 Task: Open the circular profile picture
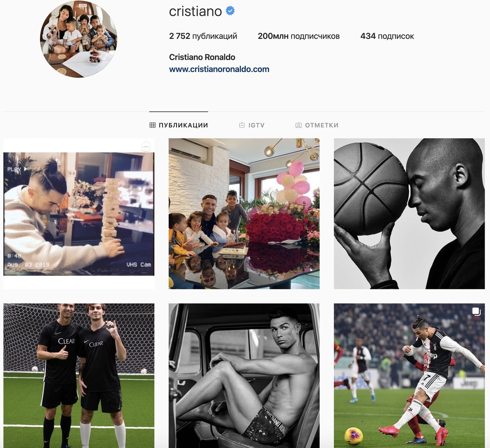point(78,39)
